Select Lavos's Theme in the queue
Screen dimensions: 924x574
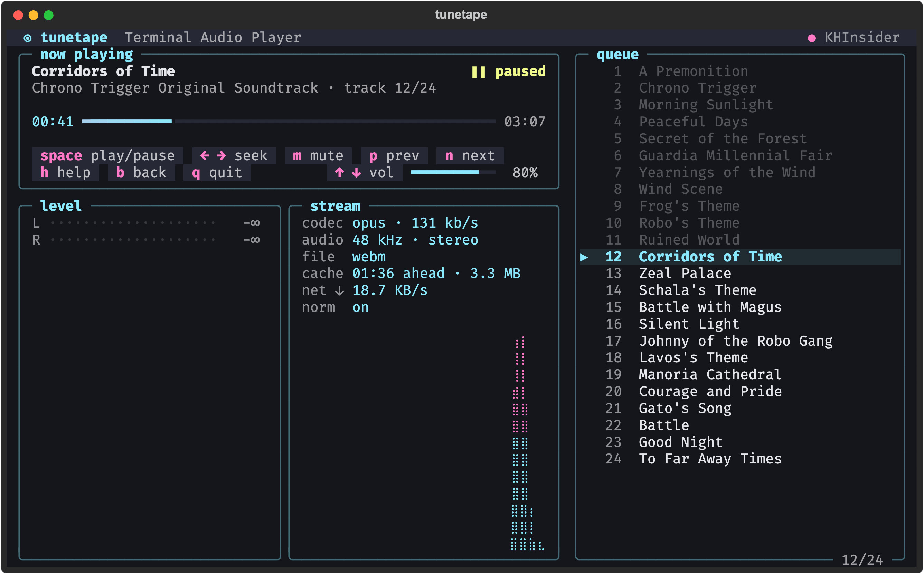(740, 358)
